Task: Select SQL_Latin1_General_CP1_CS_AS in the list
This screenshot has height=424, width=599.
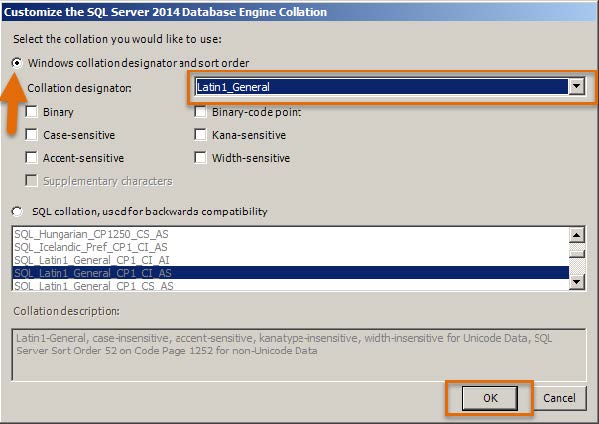Action: click(x=291, y=285)
